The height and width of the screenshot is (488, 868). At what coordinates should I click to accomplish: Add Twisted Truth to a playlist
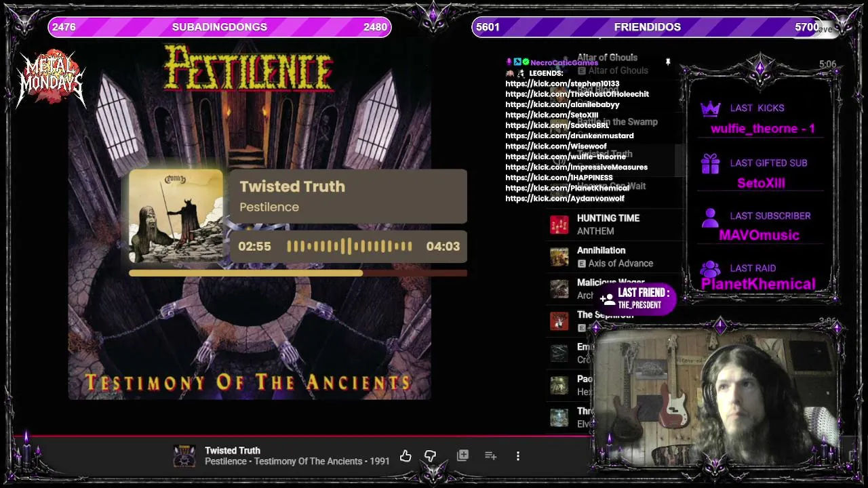491,456
